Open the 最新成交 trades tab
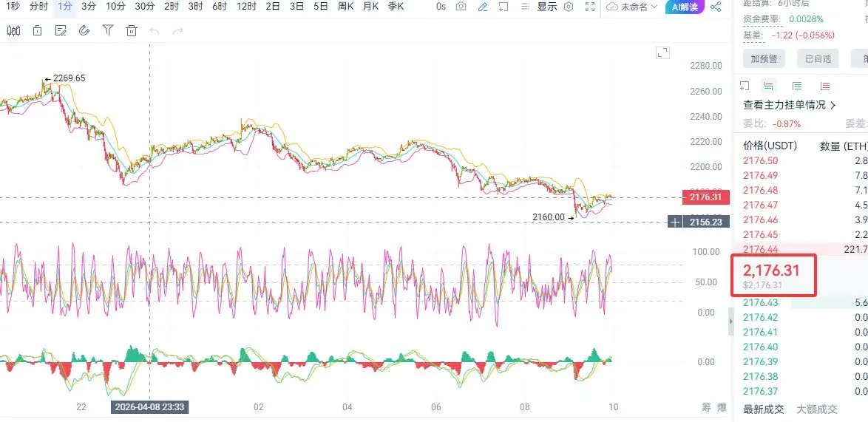 click(764, 409)
